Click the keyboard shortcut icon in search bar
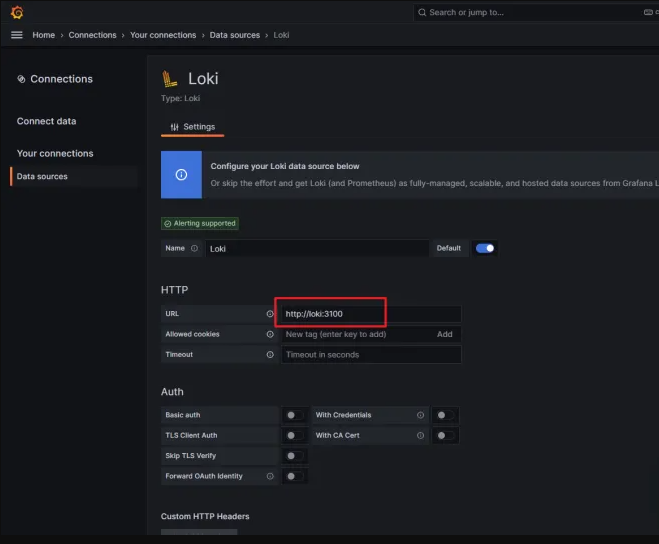659x544 pixels. click(648, 12)
